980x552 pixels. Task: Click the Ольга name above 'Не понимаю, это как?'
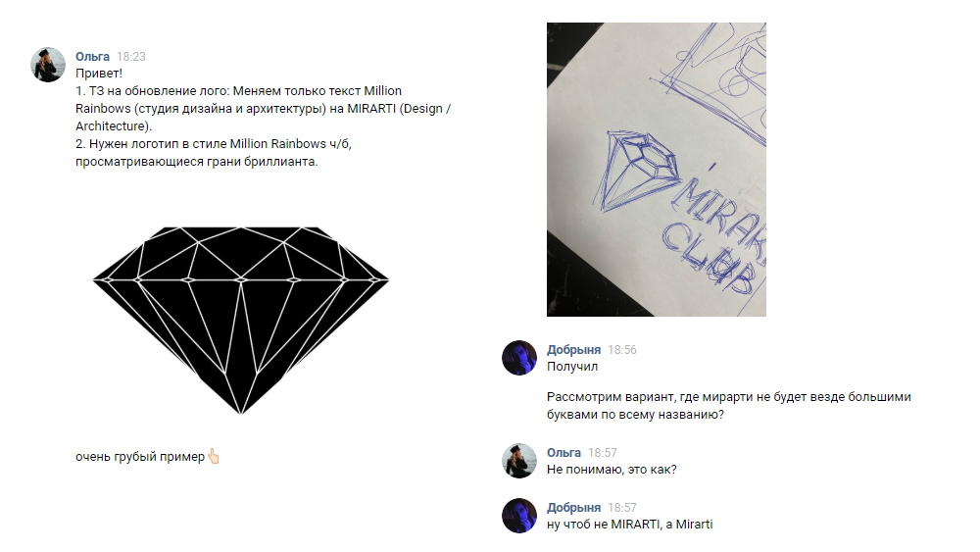click(563, 453)
